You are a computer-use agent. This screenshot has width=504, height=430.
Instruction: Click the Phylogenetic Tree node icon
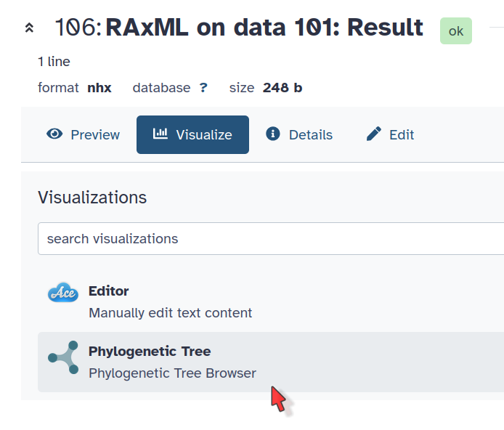pyautogui.click(x=63, y=357)
